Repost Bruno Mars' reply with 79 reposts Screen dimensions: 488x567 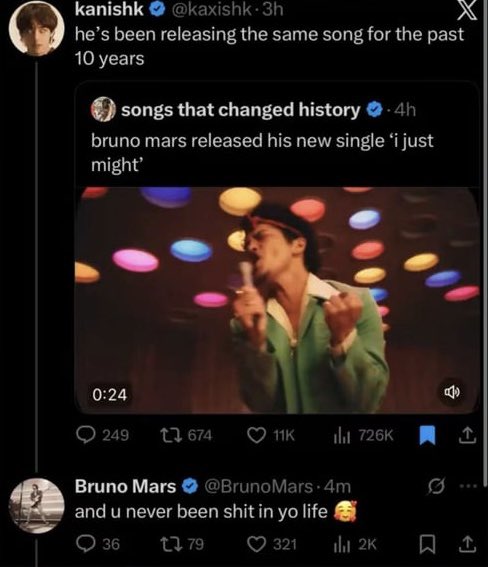pyautogui.click(x=182, y=544)
